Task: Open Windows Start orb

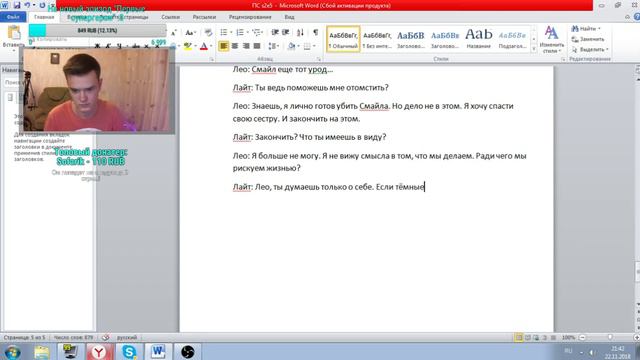Action: 13,352
